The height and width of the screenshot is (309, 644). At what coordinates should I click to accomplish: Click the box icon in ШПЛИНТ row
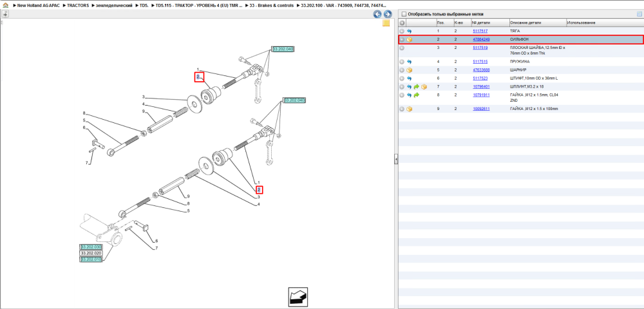(x=424, y=87)
